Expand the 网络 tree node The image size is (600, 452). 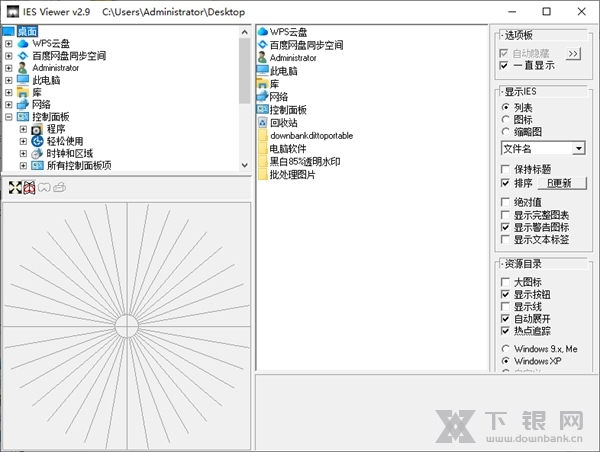coord(9,104)
